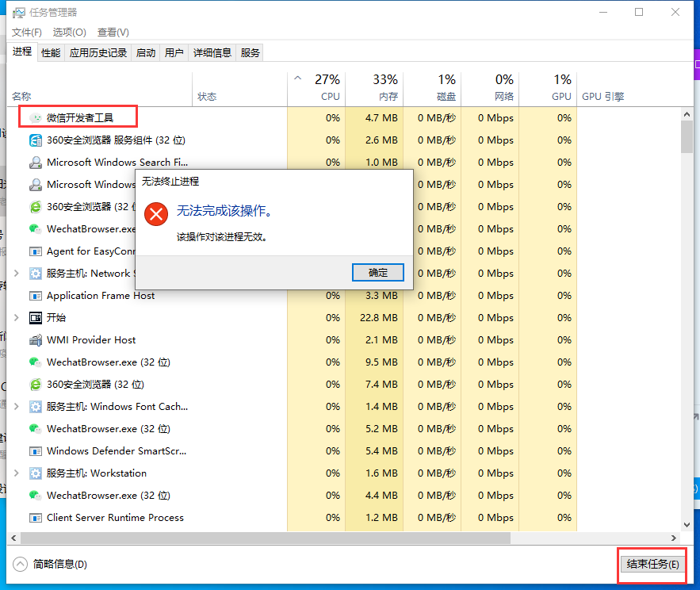Click the 开始 process icon

[35, 318]
